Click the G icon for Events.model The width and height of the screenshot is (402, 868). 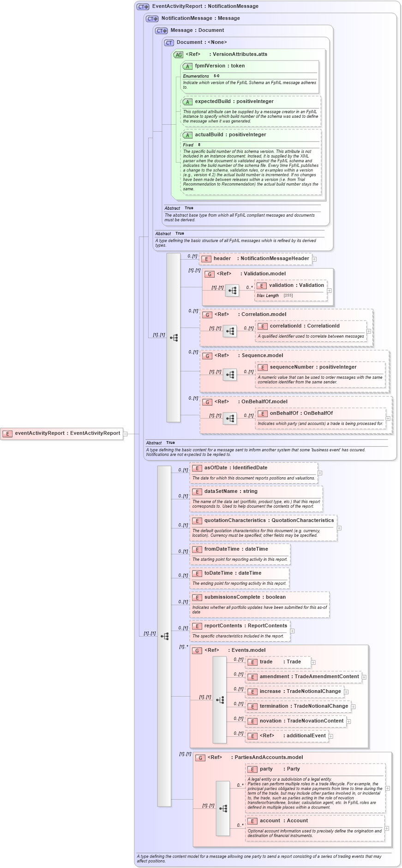coord(197,650)
